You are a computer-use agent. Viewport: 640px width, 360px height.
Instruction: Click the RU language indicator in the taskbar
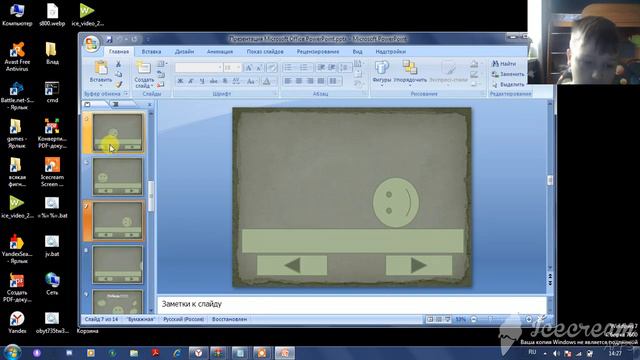(532, 352)
